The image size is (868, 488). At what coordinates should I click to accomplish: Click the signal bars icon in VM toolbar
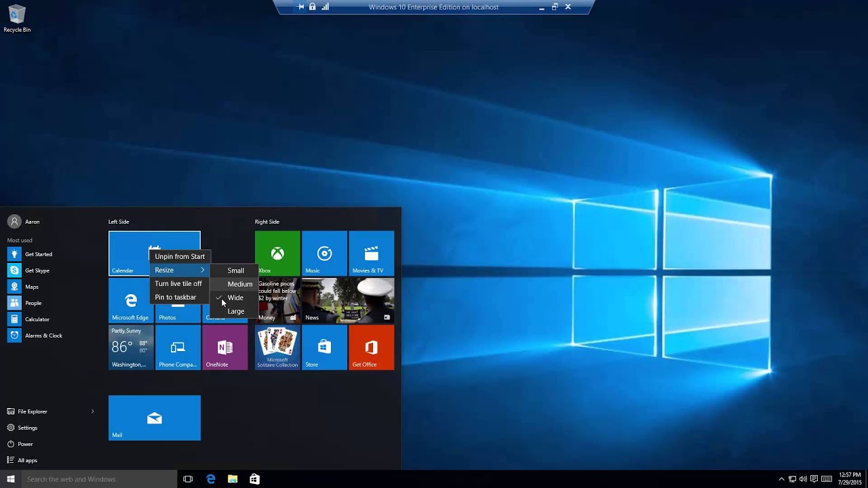(x=325, y=7)
